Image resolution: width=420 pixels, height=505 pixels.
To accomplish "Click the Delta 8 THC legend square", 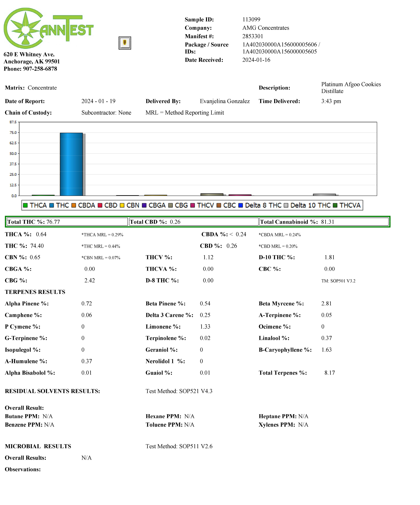I will (241, 205).
